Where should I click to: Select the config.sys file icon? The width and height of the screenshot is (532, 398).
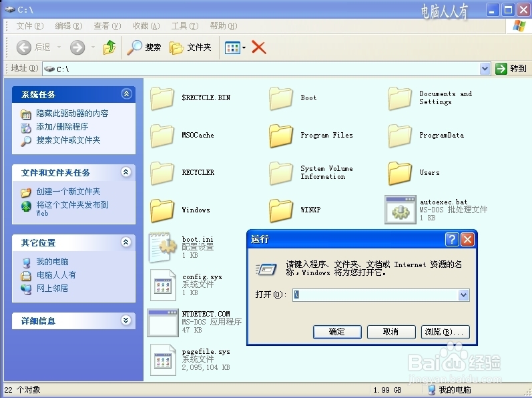pos(163,285)
